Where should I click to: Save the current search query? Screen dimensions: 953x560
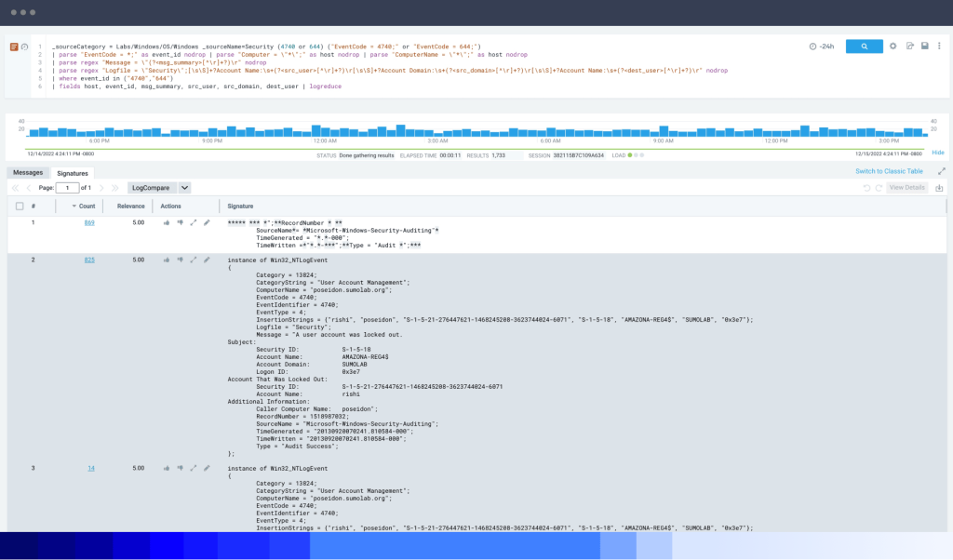(924, 46)
